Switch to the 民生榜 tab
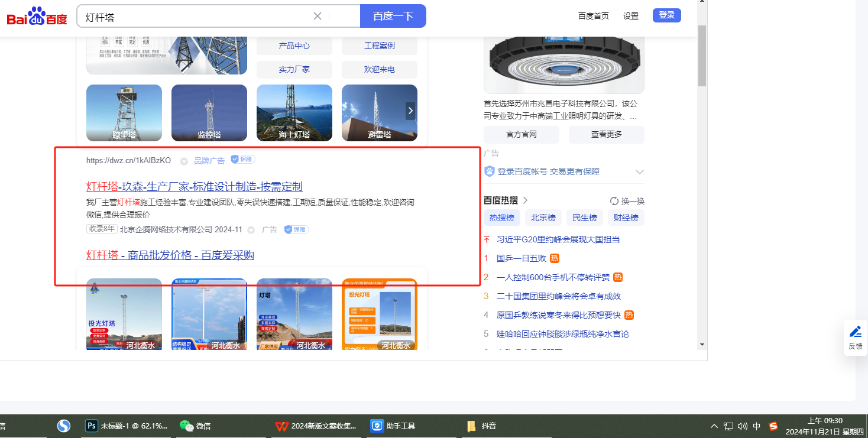Viewport: 868px width, 438px height. 585,218
